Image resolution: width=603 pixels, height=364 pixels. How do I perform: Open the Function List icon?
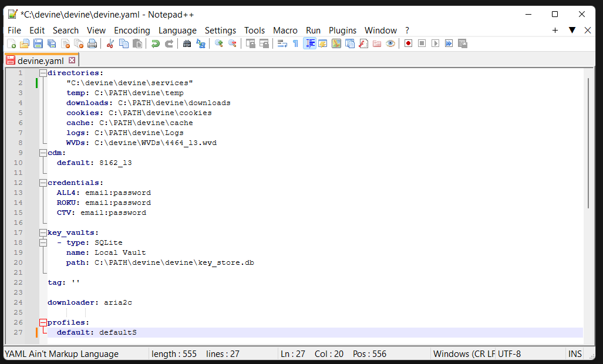coord(363,43)
